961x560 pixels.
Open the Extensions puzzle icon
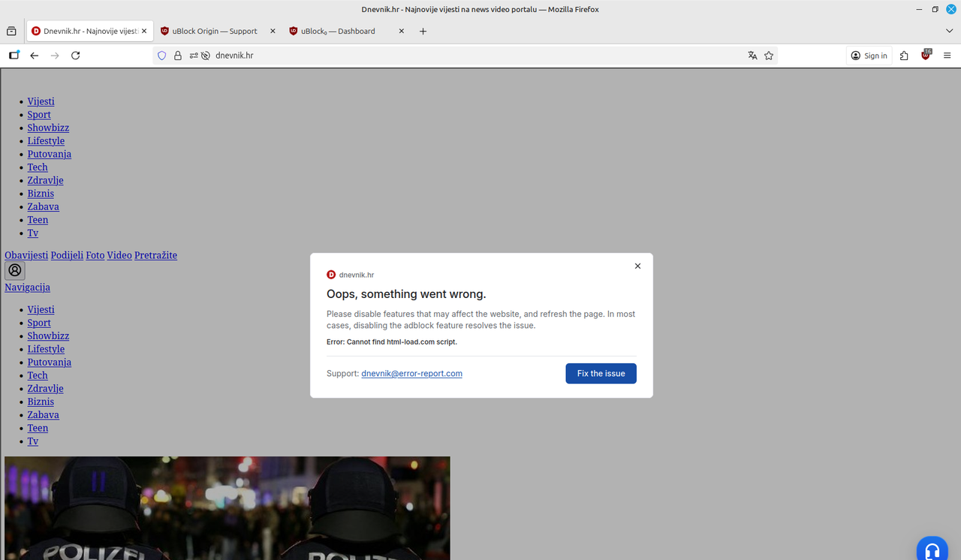coord(904,56)
